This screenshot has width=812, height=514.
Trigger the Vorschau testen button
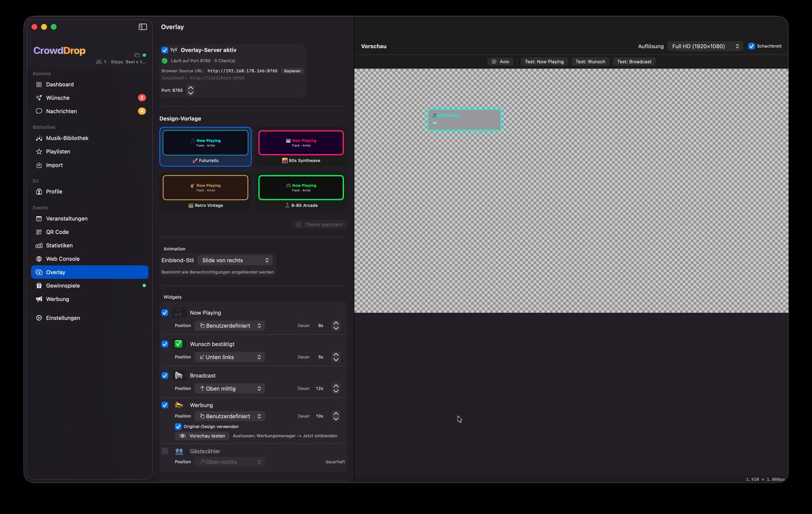pos(201,436)
